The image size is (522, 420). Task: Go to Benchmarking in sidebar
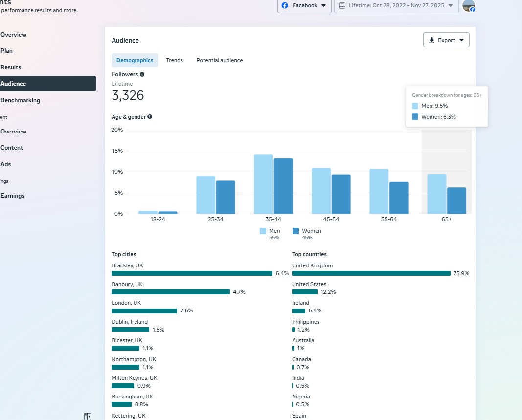[x=20, y=100]
